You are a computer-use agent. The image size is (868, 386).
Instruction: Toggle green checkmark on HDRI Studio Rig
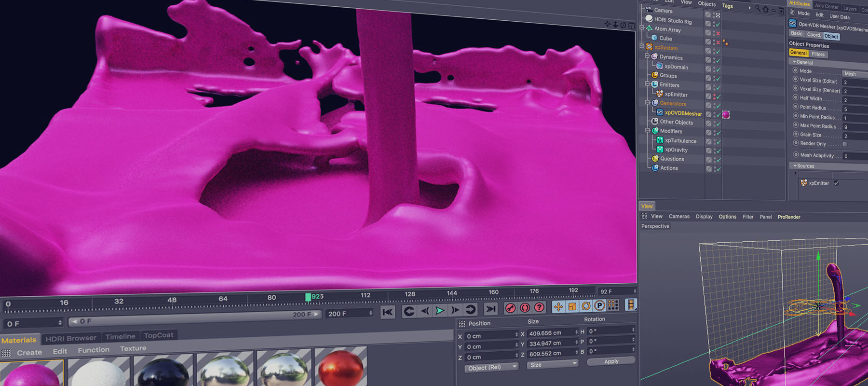pos(718,24)
